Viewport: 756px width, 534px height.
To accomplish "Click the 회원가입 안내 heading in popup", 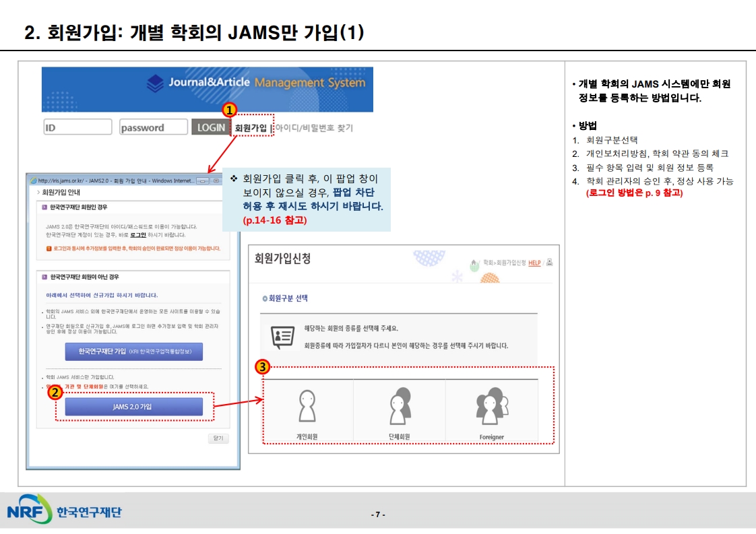I will tap(61, 193).
